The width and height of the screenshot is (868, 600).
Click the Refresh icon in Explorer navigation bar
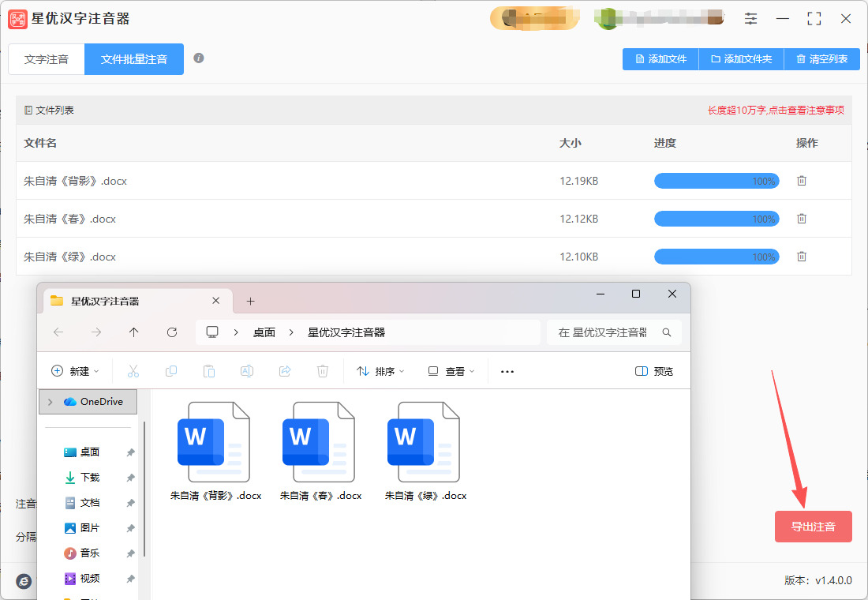171,332
